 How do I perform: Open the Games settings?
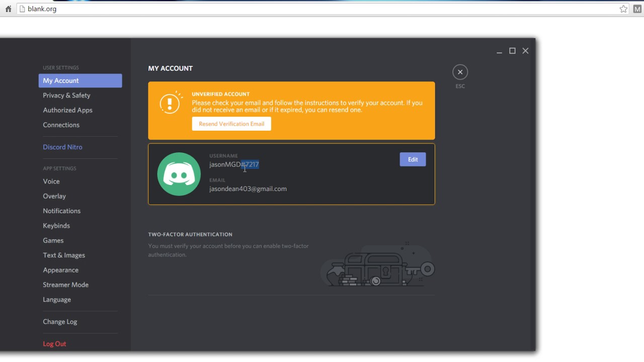[53, 240]
